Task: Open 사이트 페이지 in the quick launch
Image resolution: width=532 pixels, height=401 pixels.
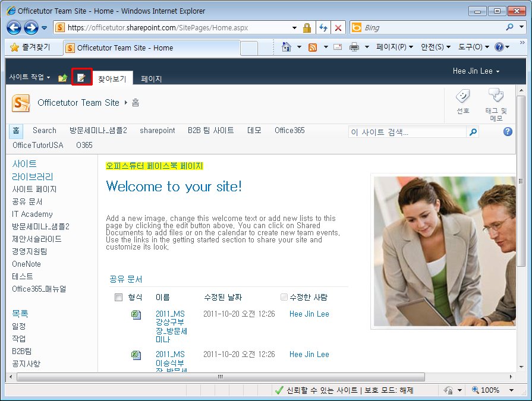Action: point(34,189)
